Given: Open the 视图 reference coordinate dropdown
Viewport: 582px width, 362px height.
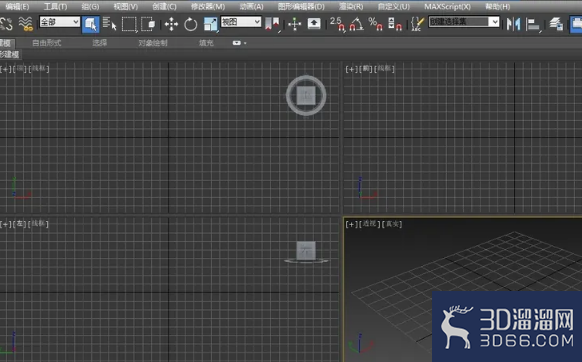Looking at the screenshot, I should pos(241,22).
